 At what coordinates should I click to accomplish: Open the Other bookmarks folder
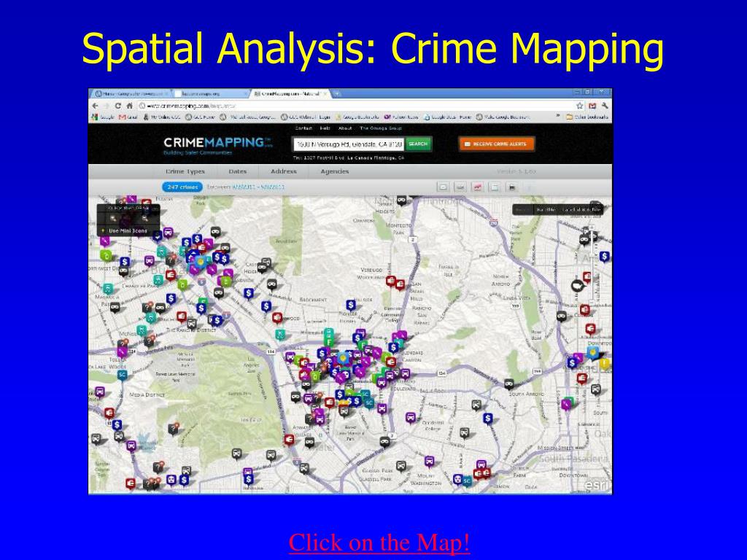587,117
